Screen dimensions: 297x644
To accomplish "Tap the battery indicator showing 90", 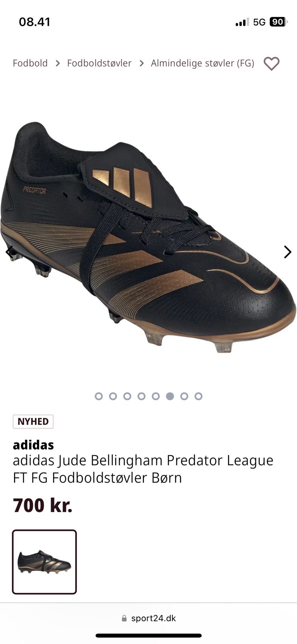I will click(278, 22).
